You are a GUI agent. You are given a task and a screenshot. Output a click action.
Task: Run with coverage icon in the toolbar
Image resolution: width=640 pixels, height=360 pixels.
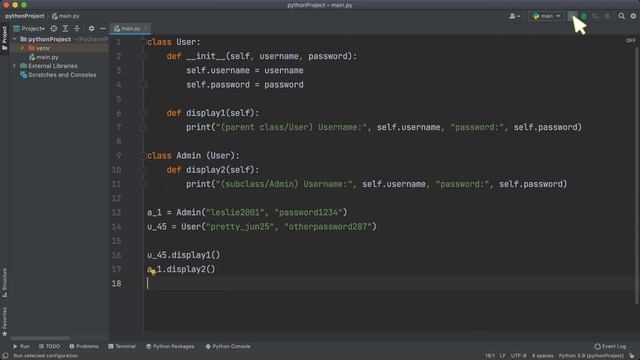click(x=596, y=16)
